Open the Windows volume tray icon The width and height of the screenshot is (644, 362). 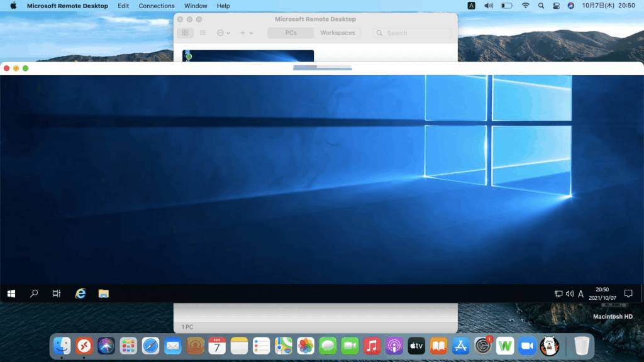click(570, 294)
